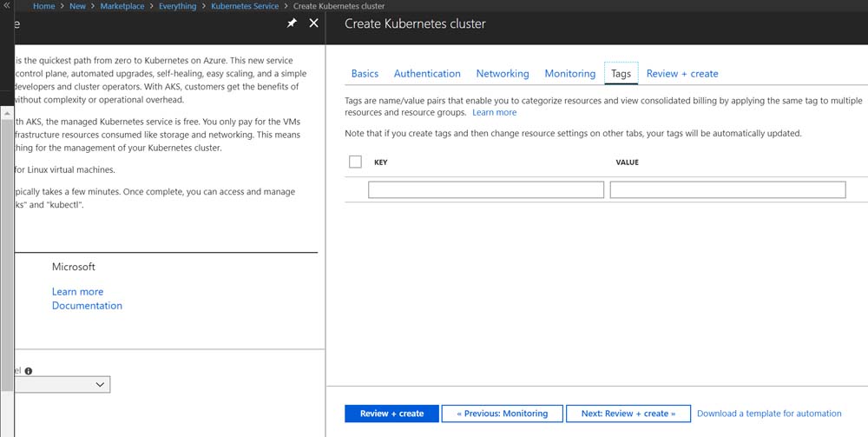Click Learn more link in Tags description
This screenshot has height=437, width=868.
[x=494, y=113]
